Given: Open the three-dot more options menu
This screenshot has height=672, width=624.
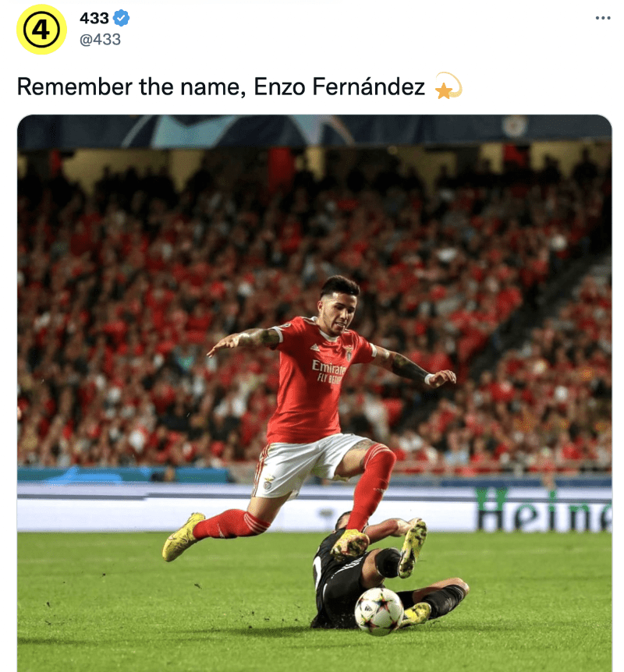Looking at the screenshot, I should point(603,18).
